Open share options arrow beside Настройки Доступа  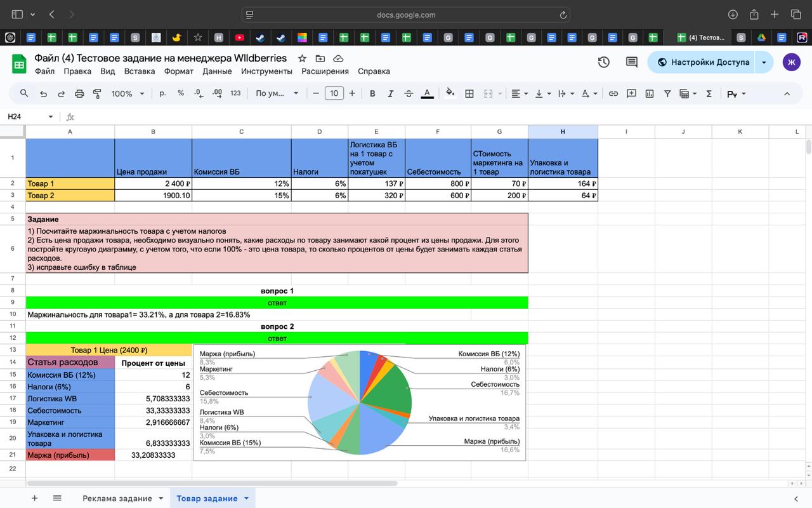pyautogui.click(x=764, y=62)
